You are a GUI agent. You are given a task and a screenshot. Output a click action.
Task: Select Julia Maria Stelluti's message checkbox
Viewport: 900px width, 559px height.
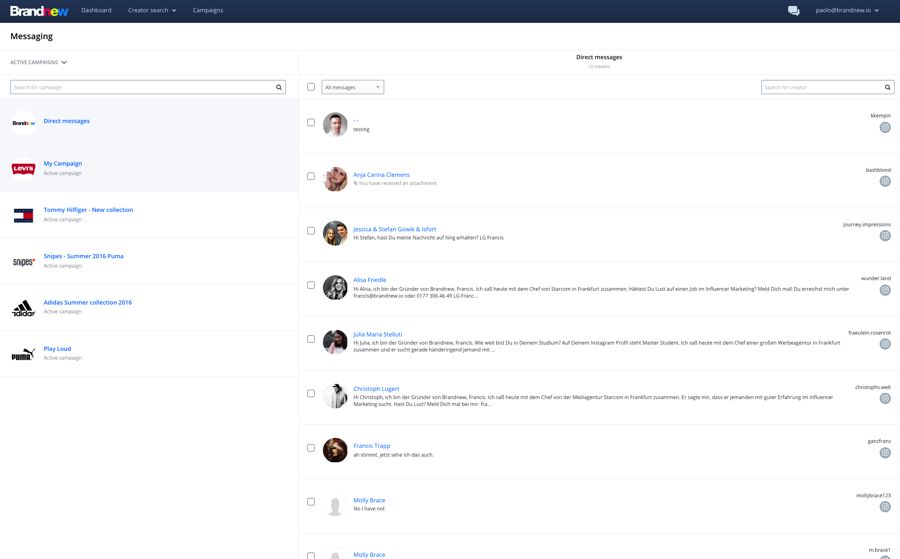pyautogui.click(x=311, y=339)
